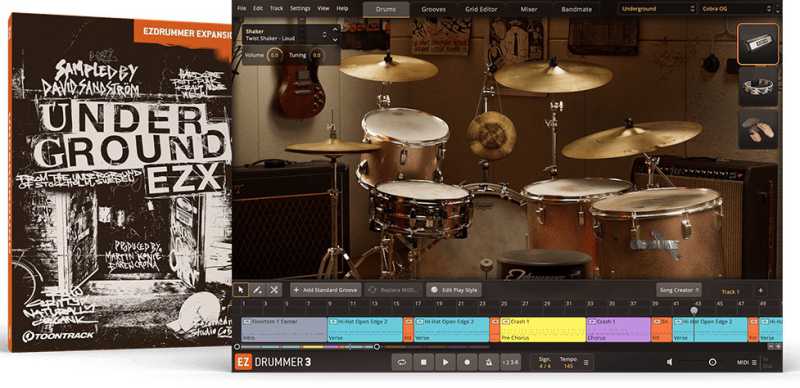Add a new track with plus button
Screen dimensions: 800x388
pyautogui.click(x=760, y=290)
